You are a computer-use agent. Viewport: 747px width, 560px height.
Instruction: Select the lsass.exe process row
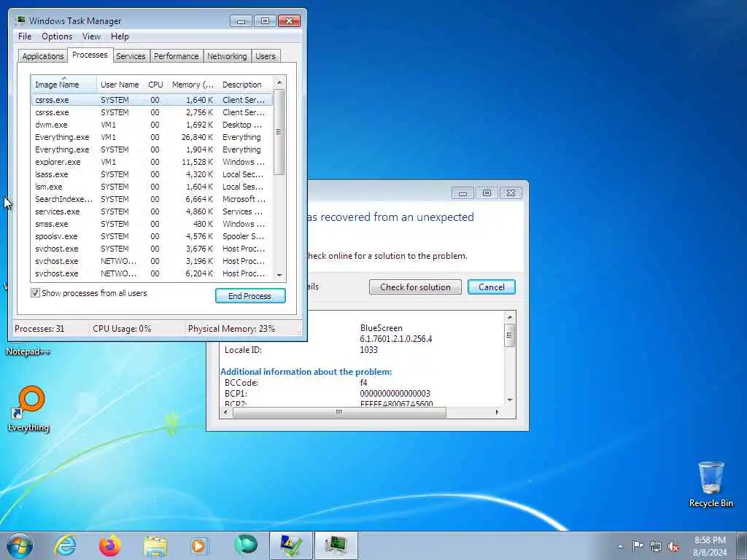click(152, 174)
